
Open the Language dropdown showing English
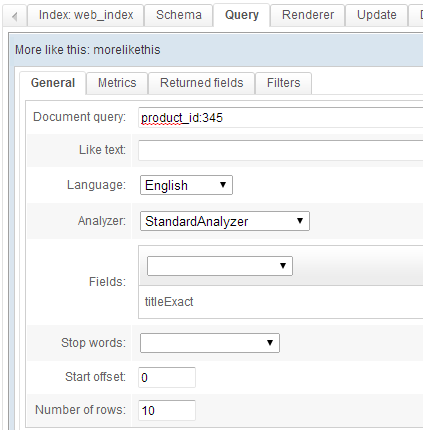[186, 185]
